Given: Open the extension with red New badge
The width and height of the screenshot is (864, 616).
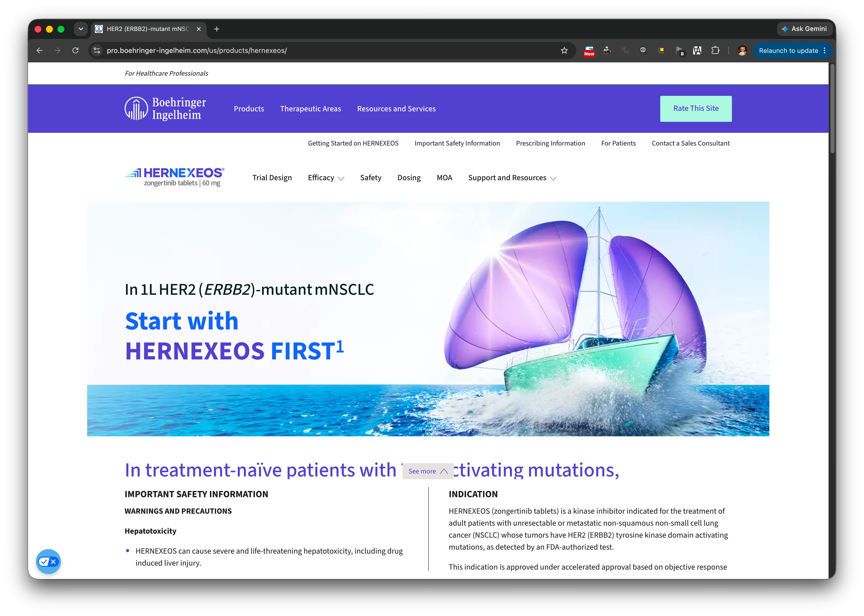Looking at the screenshot, I should [589, 51].
